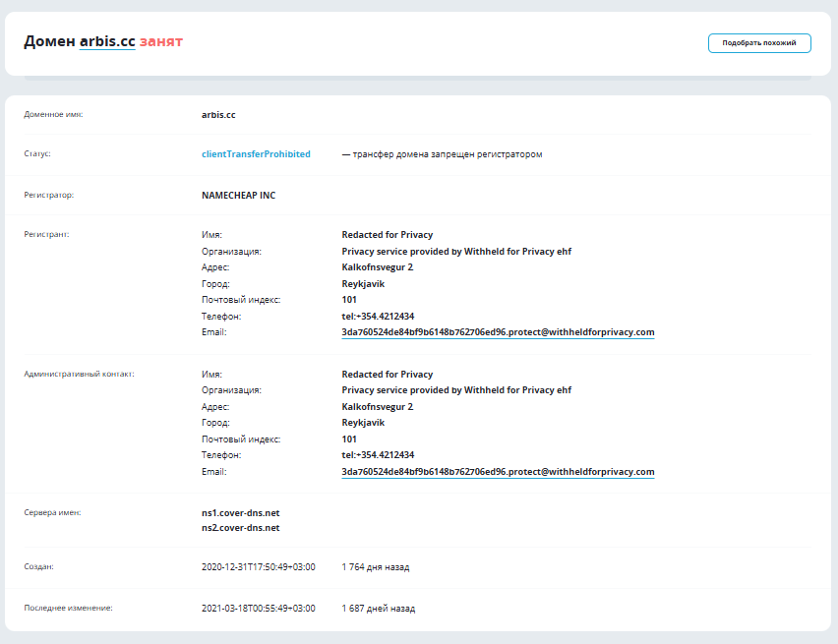Select the ns1.cover-dns.net name server

tap(240, 512)
